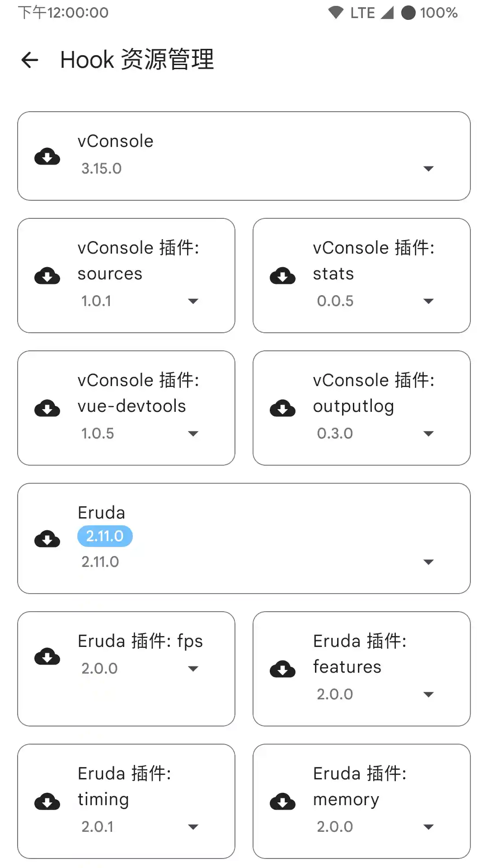This screenshot has width=488, height=868.
Task: Click the blue Eruda 2.11.0 version badge
Action: pyautogui.click(x=105, y=536)
